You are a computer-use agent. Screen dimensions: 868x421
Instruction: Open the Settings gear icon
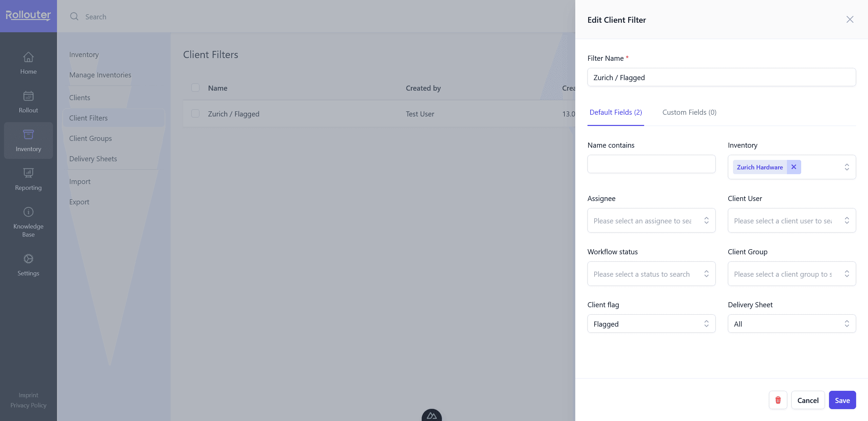coord(28,259)
